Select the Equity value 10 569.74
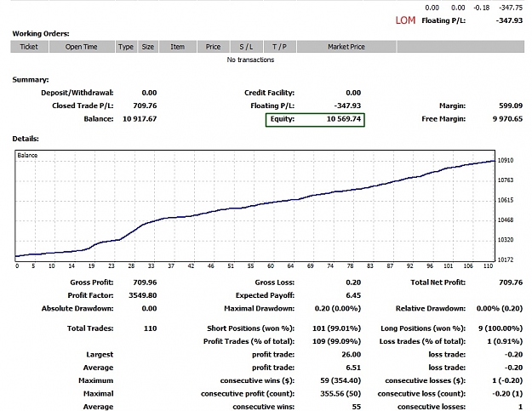The width and height of the screenshot is (532, 411). [x=344, y=119]
